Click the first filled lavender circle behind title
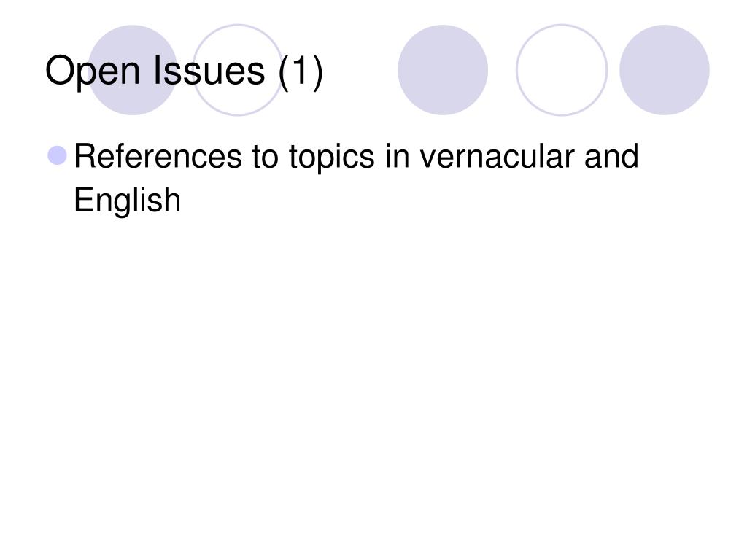The image size is (747, 560). coord(133,70)
